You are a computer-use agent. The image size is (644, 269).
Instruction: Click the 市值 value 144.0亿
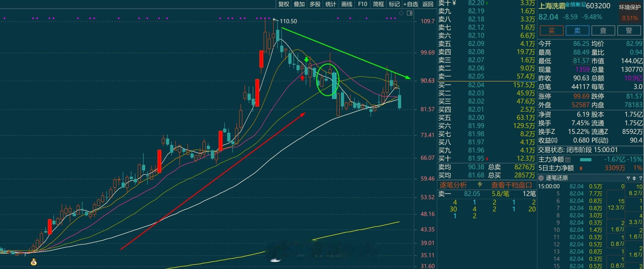[632, 61]
